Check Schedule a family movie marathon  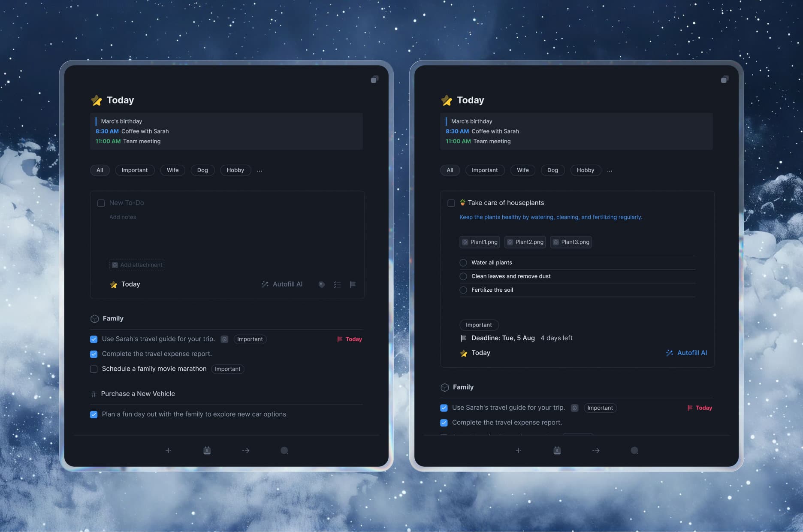[x=94, y=369]
